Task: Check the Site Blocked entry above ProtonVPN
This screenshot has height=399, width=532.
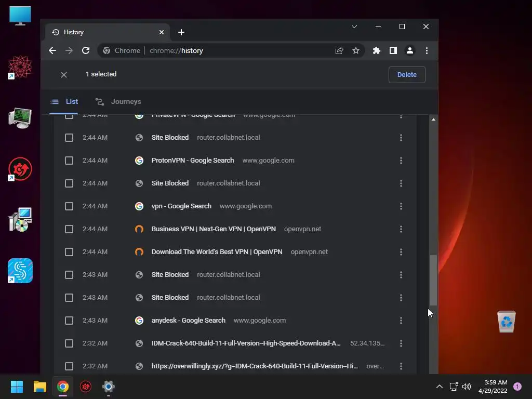Action: [69, 138]
